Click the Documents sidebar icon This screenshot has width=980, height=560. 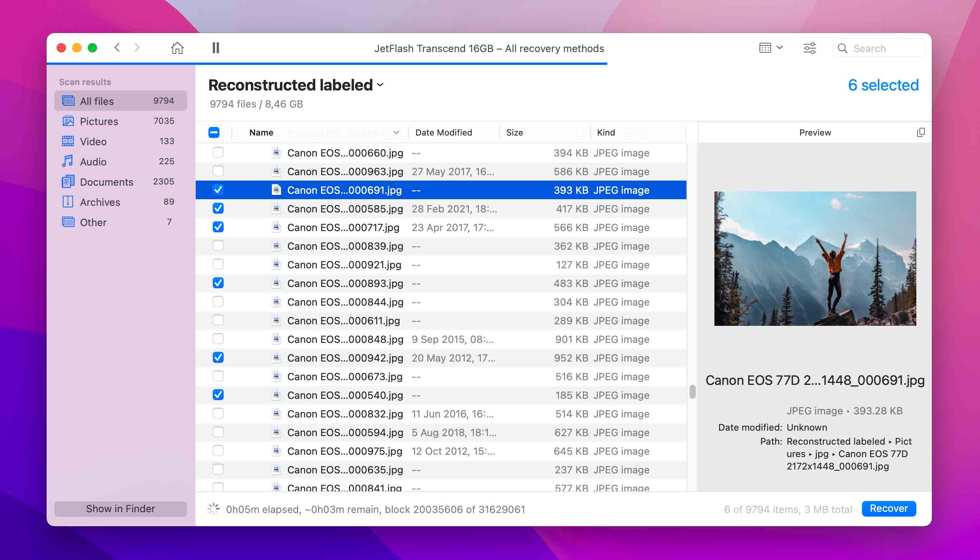[x=68, y=181]
